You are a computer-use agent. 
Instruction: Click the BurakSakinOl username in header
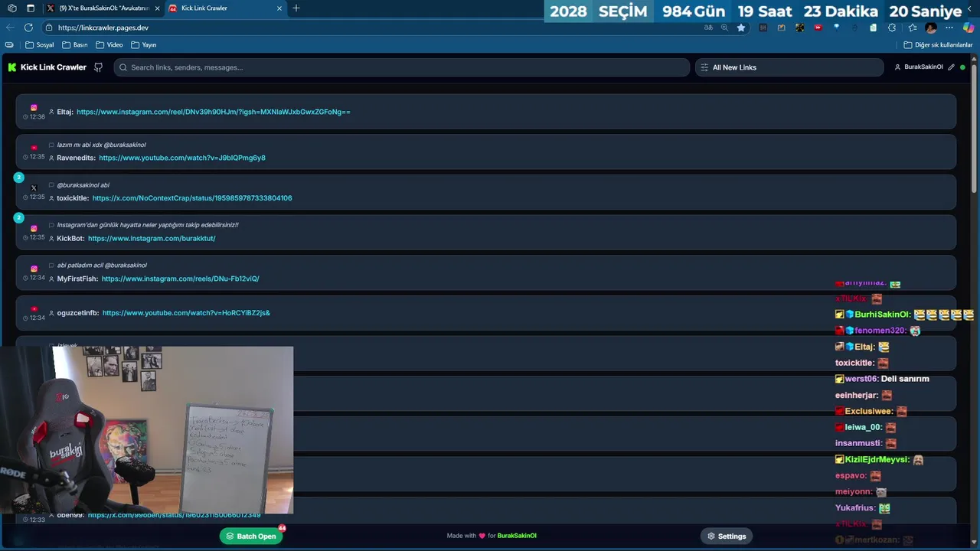point(923,67)
